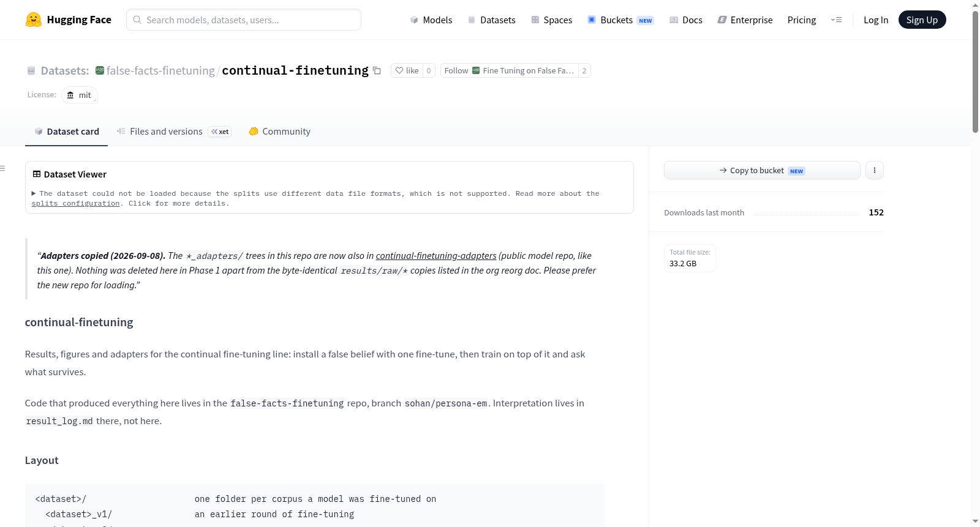This screenshot has width=980, height=527.
Task: Copy the dataset name with the copy icon
Action: pyautogui.click(x=377, y=71)
